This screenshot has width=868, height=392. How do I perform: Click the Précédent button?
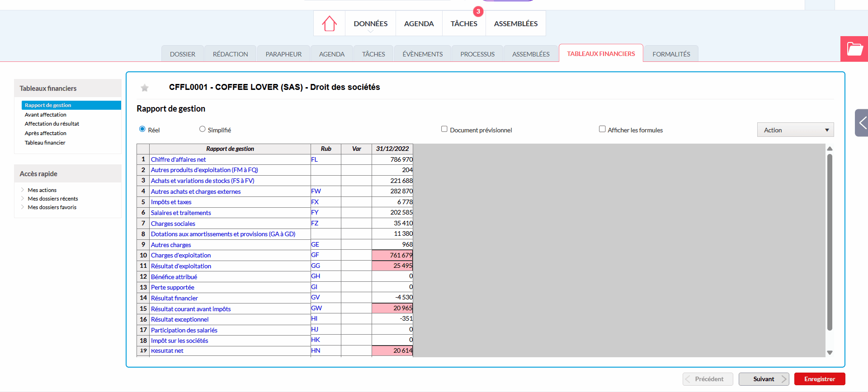coord(708,379)
